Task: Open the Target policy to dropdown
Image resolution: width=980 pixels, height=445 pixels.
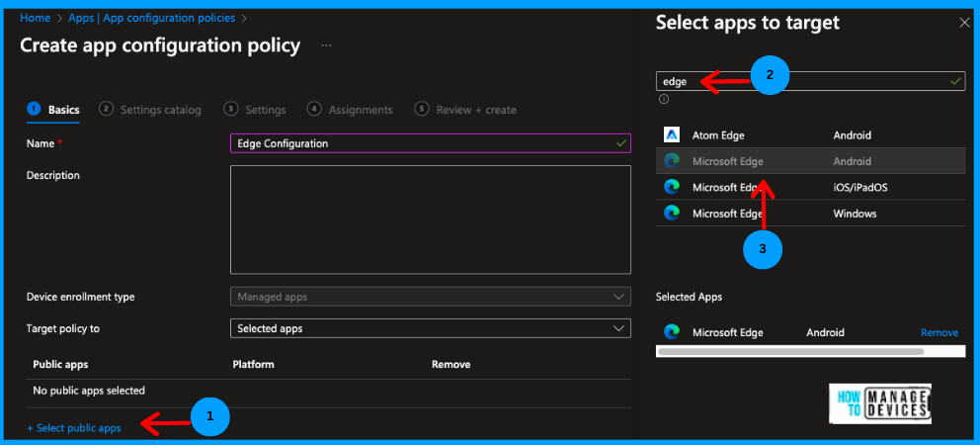Action: [431, 328]
